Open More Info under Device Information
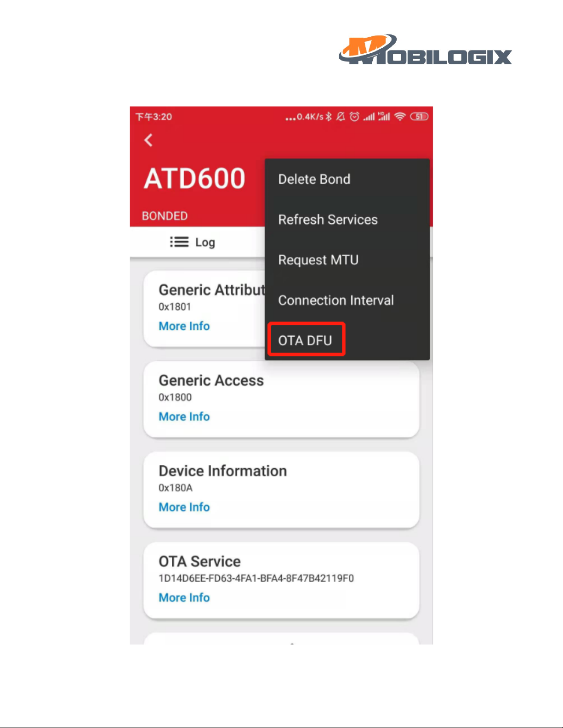 (184, 507)
